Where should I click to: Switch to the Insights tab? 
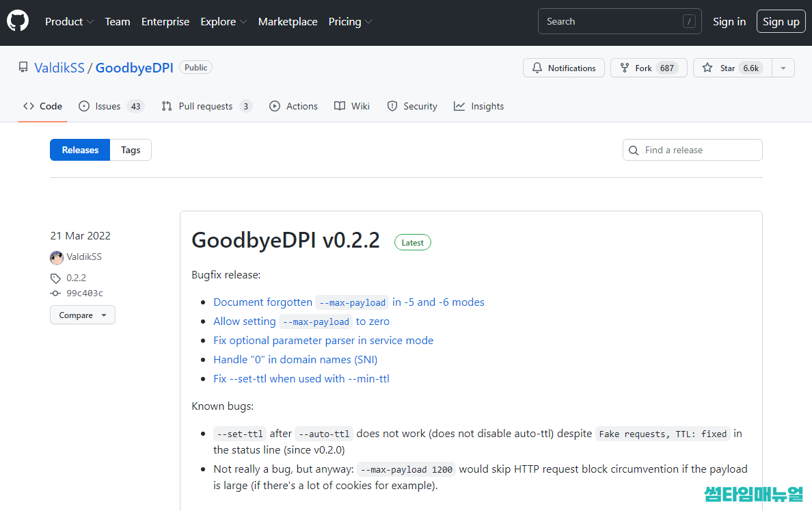pos(478,106)
